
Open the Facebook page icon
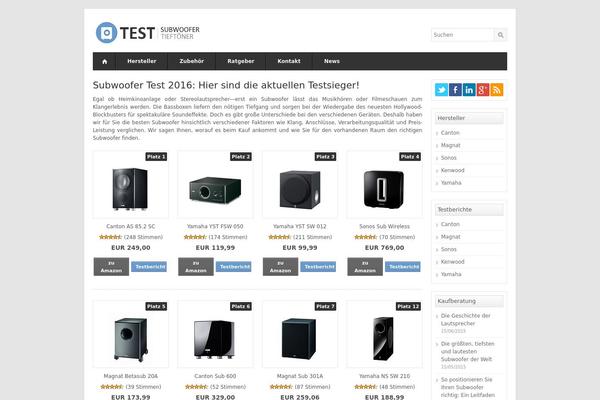(455, 90)
